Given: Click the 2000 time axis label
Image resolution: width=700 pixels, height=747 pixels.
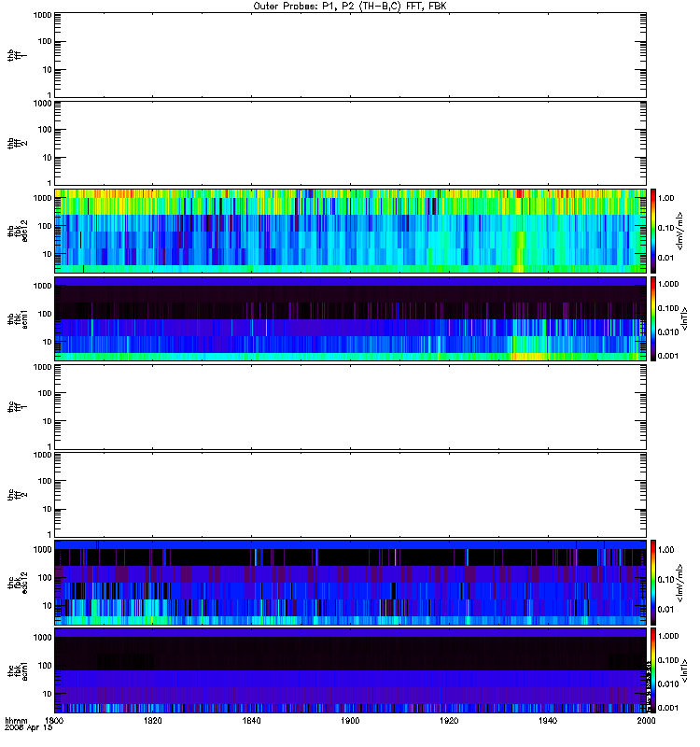Looking at the screenshot, I should pyautogui.click(x=646, y=720).
